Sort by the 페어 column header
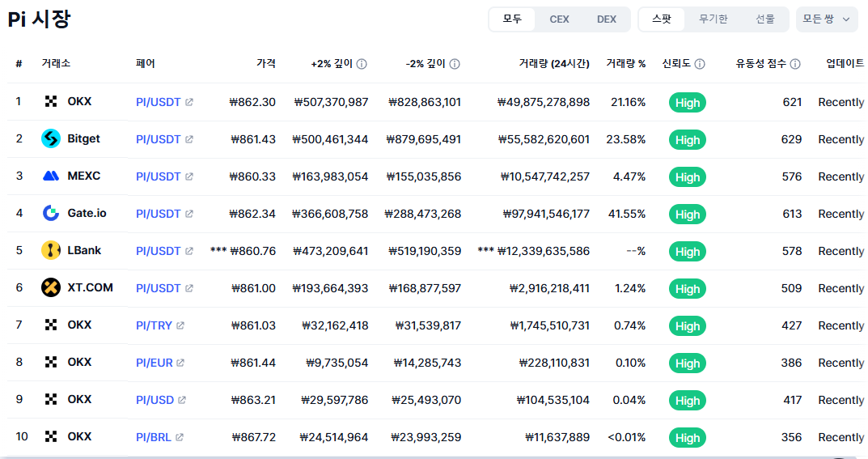This screenshot has height=459, width=868. pos(146,64)
